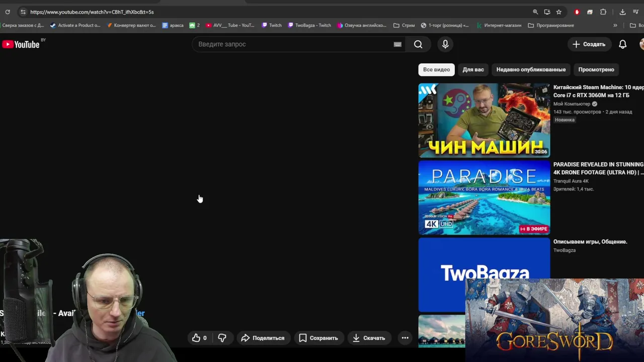
Task: Open the red extension icon in toolbar
Action: 577,12
